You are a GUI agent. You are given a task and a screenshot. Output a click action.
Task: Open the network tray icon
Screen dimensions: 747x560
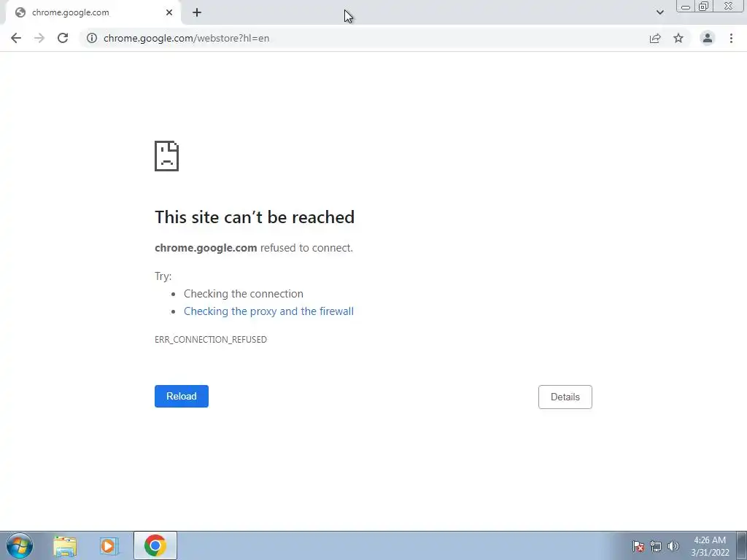656,546
